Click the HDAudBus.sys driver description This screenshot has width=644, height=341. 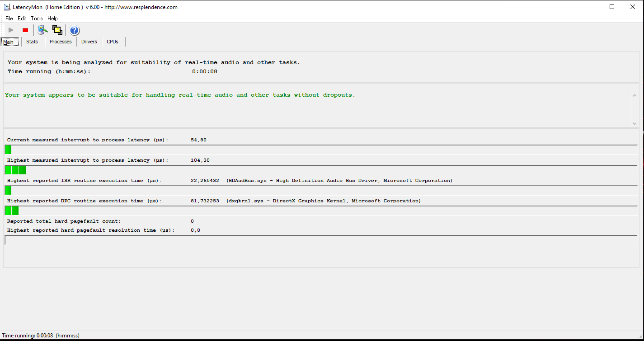(339, 181)
